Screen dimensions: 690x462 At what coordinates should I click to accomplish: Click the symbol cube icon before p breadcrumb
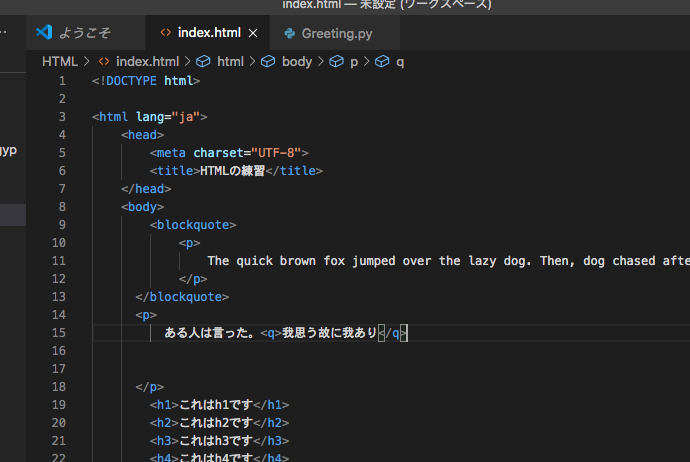[x=336, y=62]
